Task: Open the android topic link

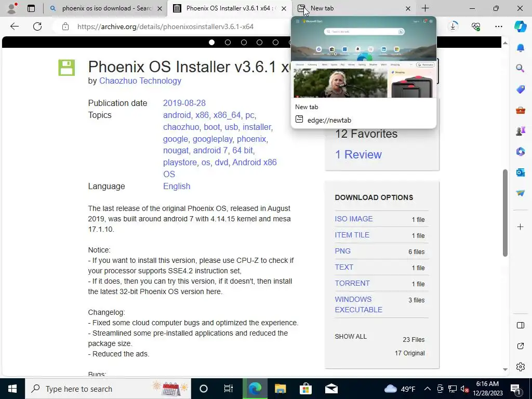Action: pos(177,115)
